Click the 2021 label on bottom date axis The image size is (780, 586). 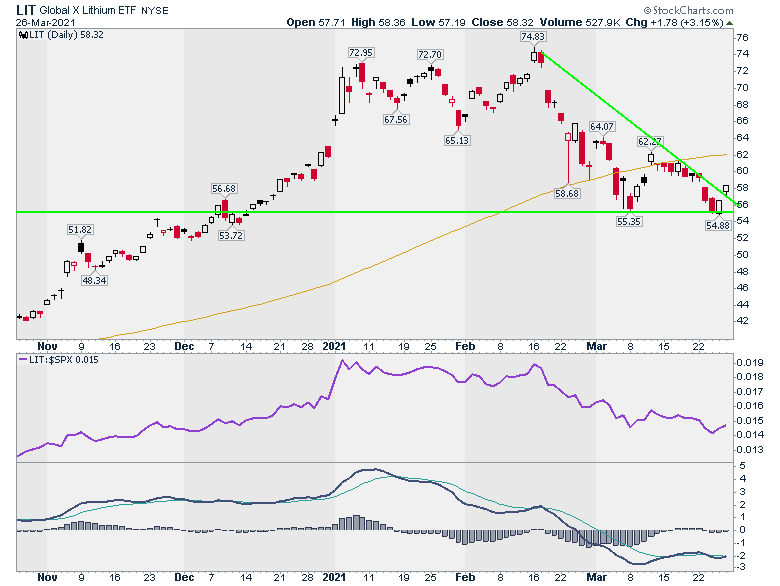pyautogui.click(x=334, y=578)
